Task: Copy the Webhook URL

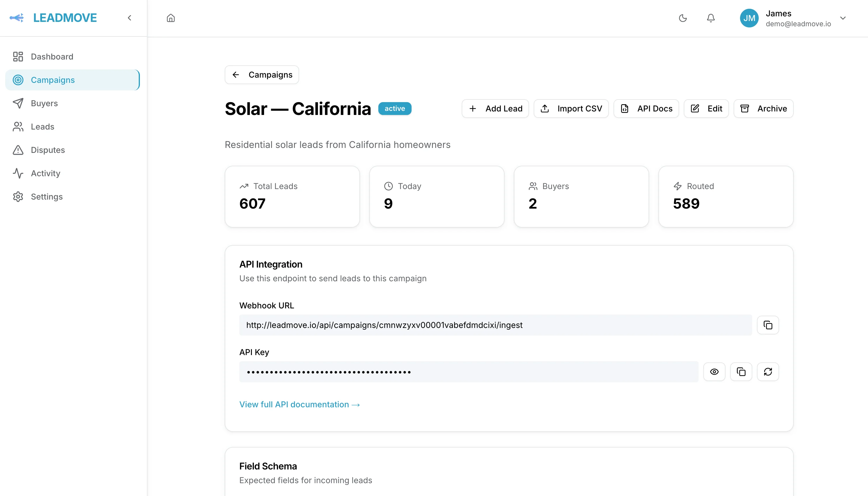Action: coord(768,325)
